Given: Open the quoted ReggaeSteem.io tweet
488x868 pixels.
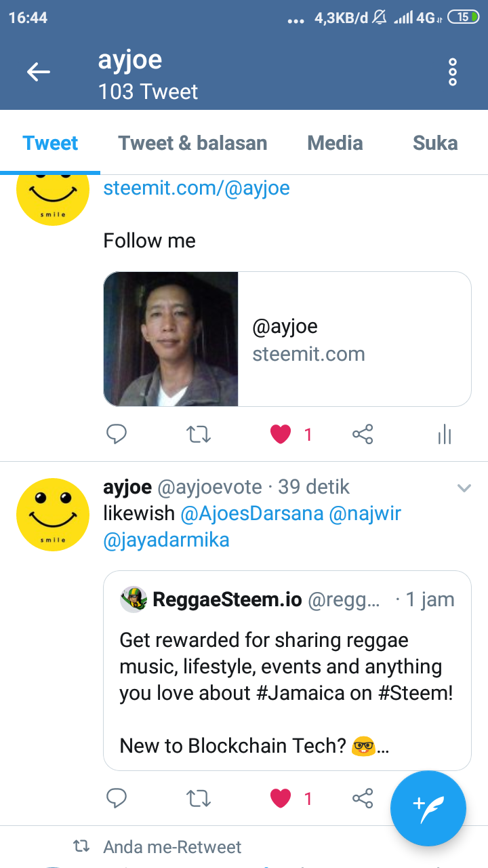Looking at the screenshot, I should point(287,670).
